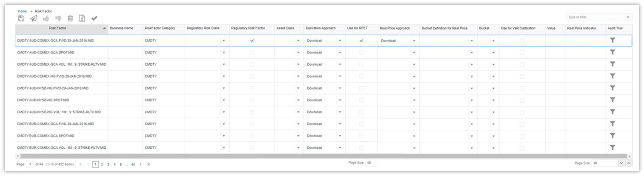644x176 pixels.
Task: Open Derivation Approach dropdown for AUD-NYSE-HG.SPOT row
Action: pos(339,100)
